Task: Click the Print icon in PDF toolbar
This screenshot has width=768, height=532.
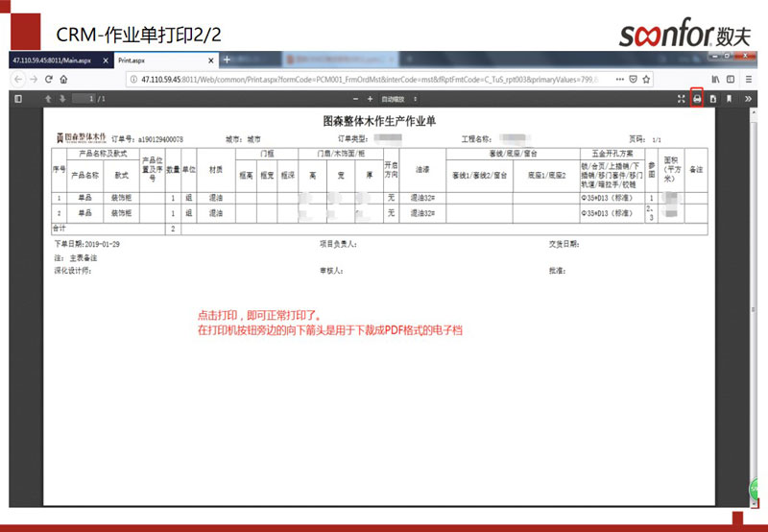Action: click(x=697, y=99)
